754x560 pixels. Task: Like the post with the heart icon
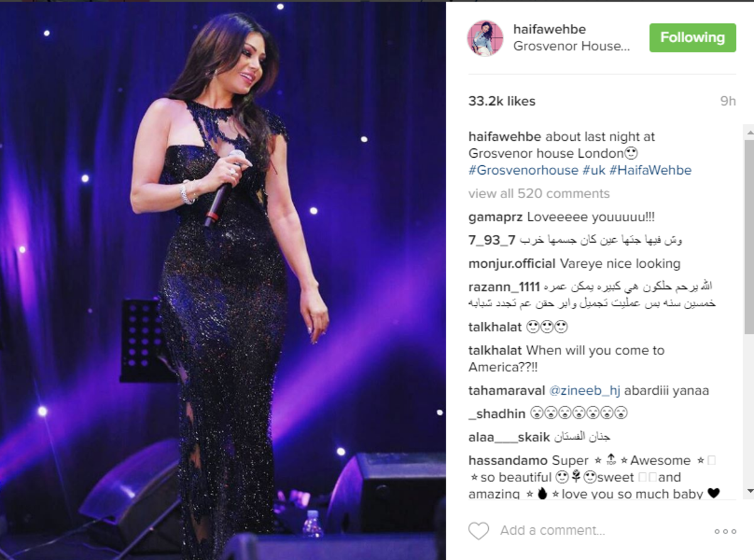click(x=479, y=531)
